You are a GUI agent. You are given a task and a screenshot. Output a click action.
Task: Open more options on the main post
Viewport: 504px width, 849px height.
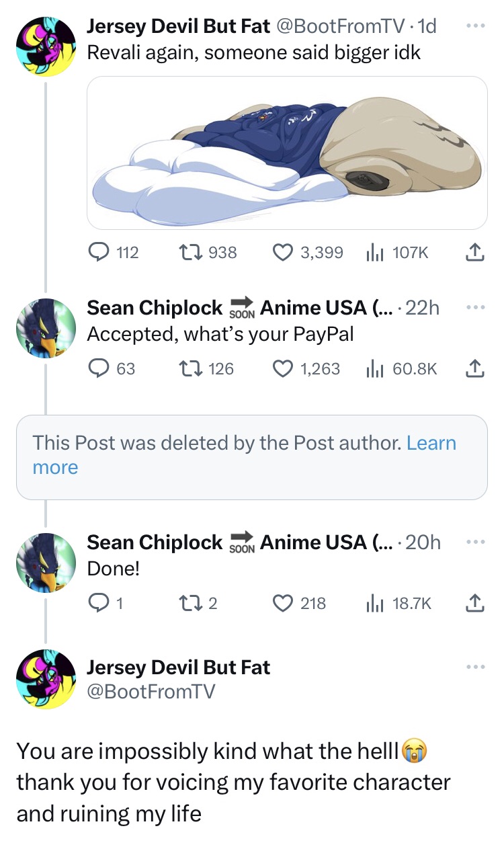pyautogui.click(x=475, y=667)
